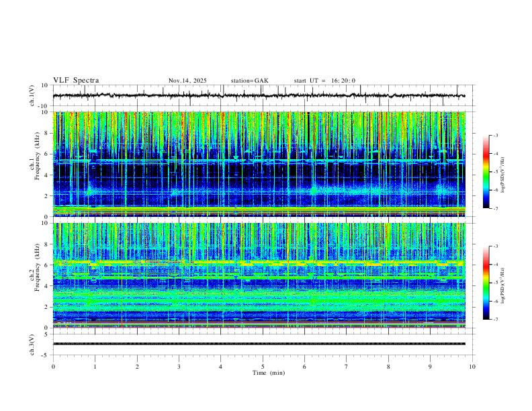Click time axis tick label '7'
The image size is (532, 411).
click(347, 367)
